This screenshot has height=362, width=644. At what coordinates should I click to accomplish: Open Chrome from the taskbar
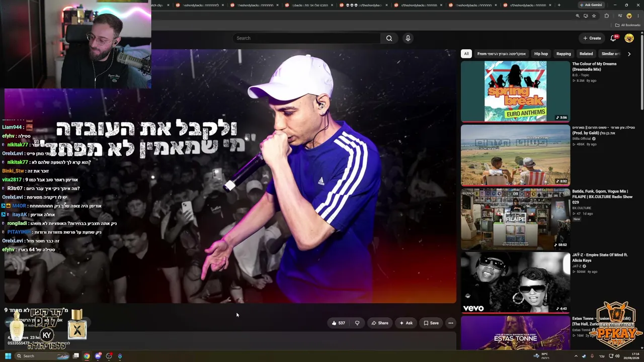click(87, 356)
